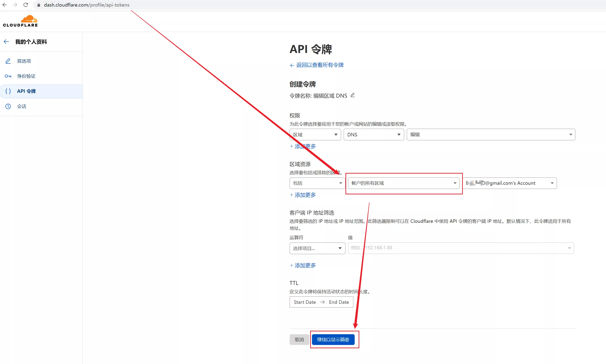Click the browser back arrow
This screenshot has width=606, height=364.
coord(5,5)
